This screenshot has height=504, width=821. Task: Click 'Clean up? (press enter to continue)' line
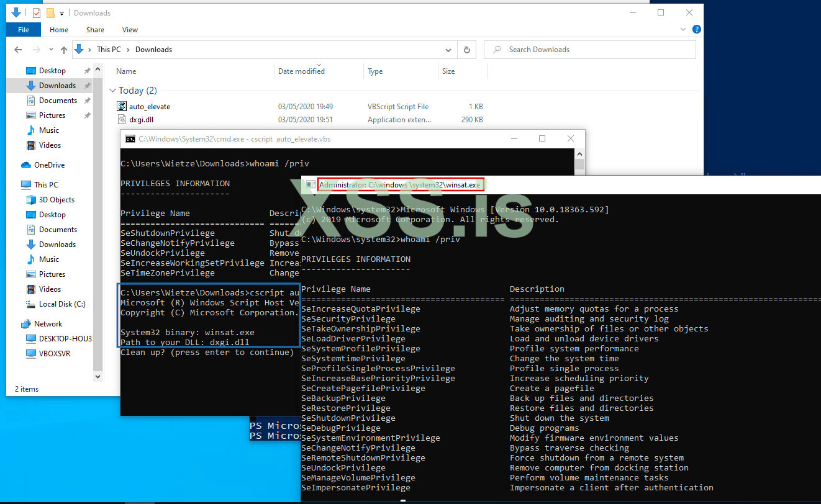(207, 353)
